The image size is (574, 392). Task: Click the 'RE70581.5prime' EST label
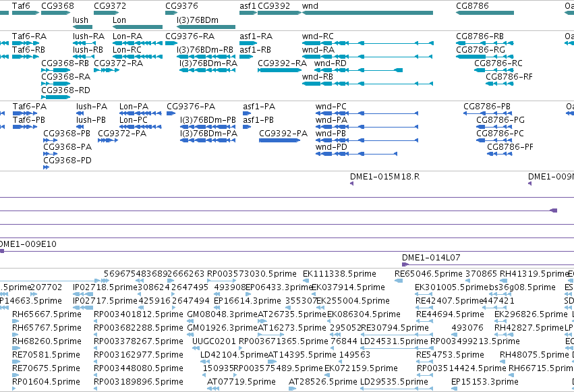[x=46, y=354]
